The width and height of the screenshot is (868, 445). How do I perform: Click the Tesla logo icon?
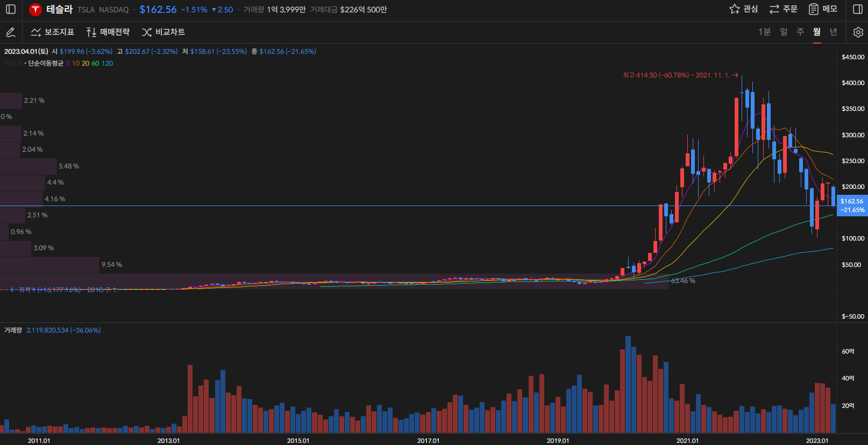35,9
